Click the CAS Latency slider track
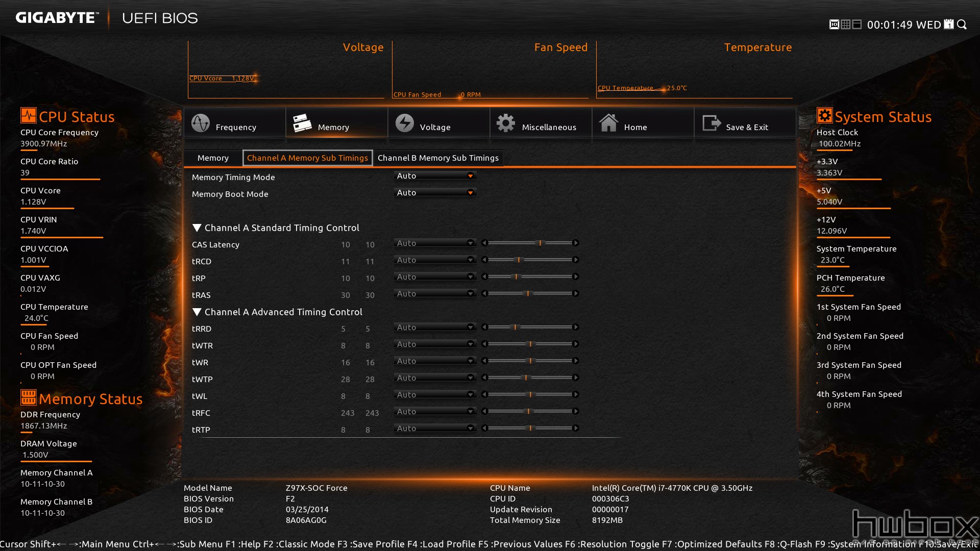Image resolution: width=980 pixels, height=551 pixels. [x=530, y=243]
